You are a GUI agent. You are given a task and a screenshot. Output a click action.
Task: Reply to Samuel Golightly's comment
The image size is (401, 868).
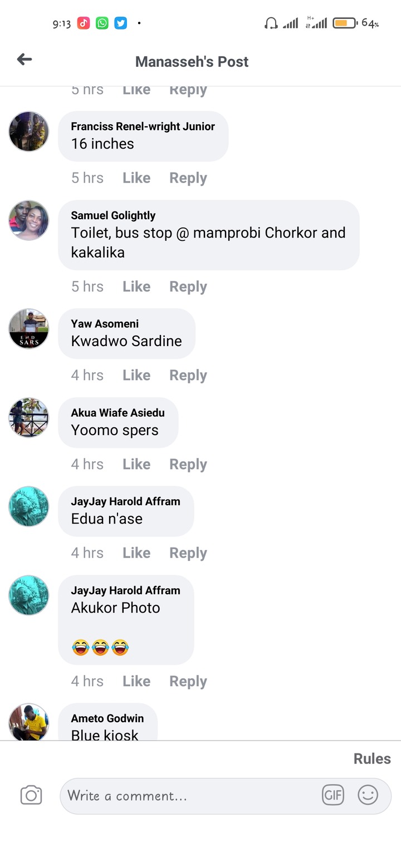[x=188, y=287]
